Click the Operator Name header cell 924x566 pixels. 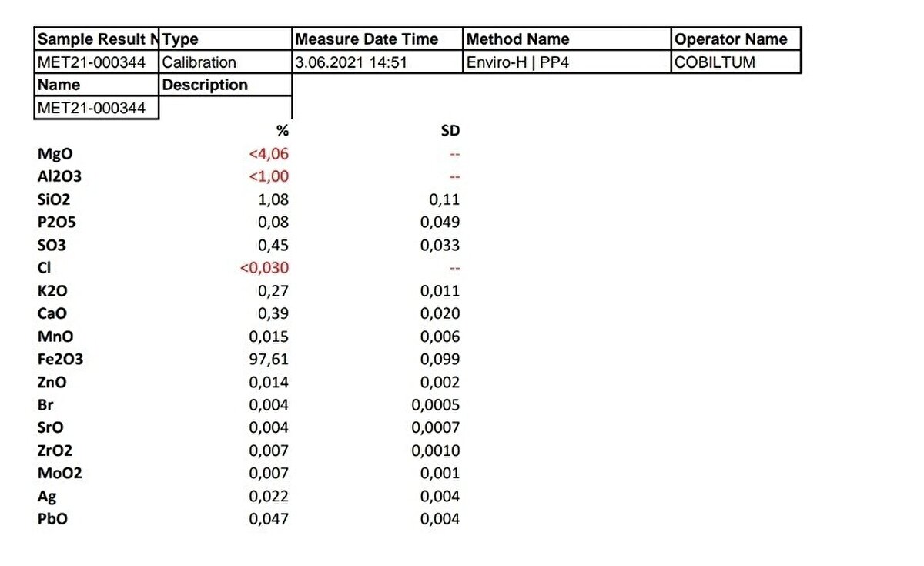[x=735, y=39]
